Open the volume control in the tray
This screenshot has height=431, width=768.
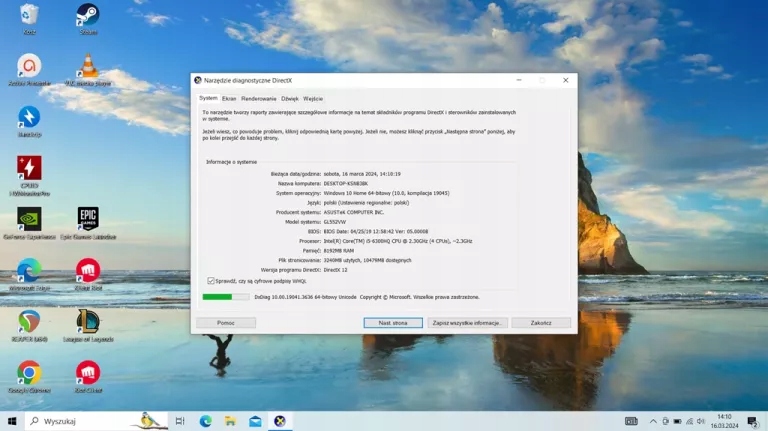coord(701,421)
